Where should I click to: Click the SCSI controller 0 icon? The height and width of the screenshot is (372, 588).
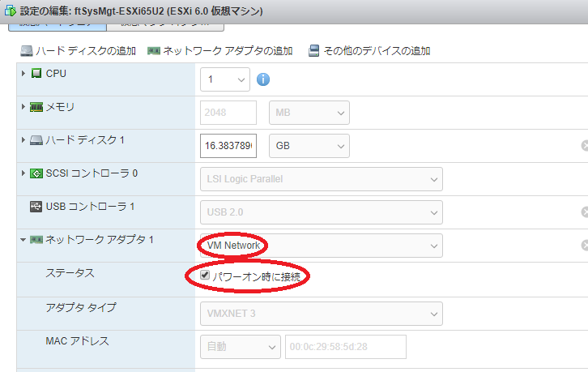(x=36, y=173)
